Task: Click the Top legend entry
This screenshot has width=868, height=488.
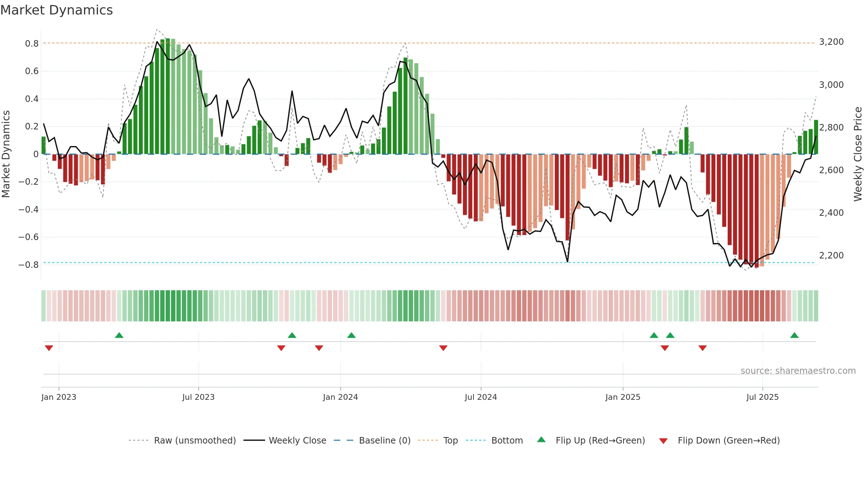Action: coord(438,440)
